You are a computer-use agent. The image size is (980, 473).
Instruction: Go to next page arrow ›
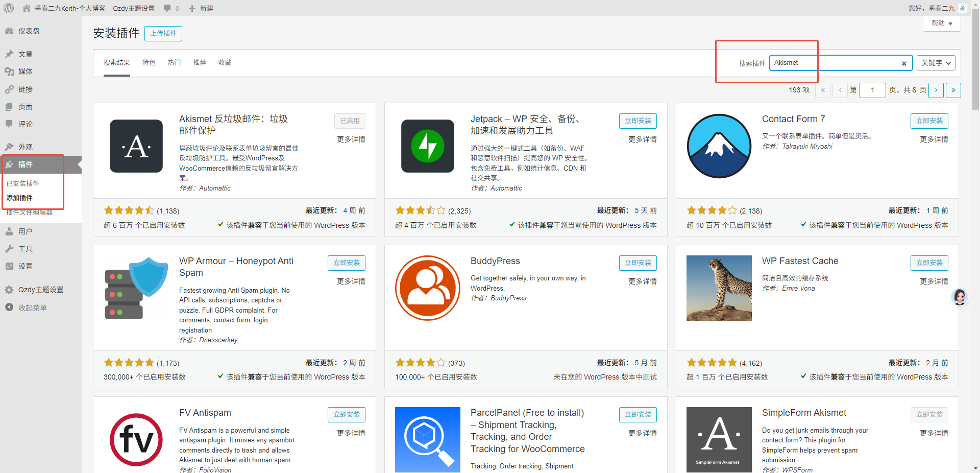[936, 90]
